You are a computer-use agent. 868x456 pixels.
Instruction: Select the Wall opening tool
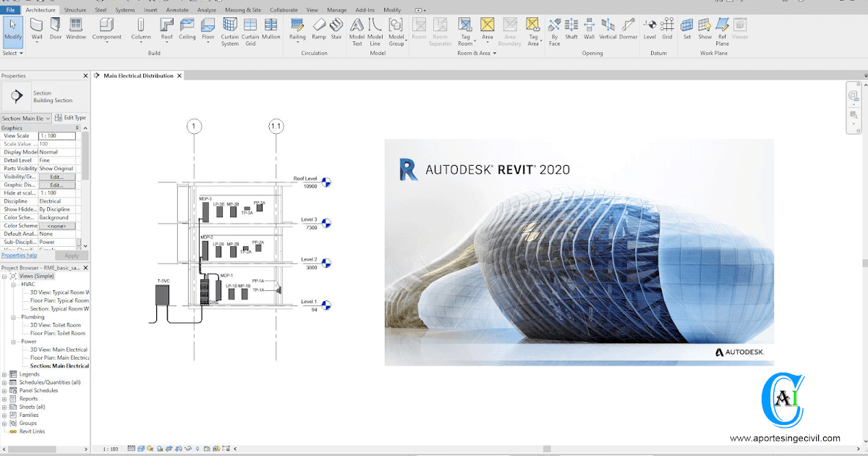(589, 29)
